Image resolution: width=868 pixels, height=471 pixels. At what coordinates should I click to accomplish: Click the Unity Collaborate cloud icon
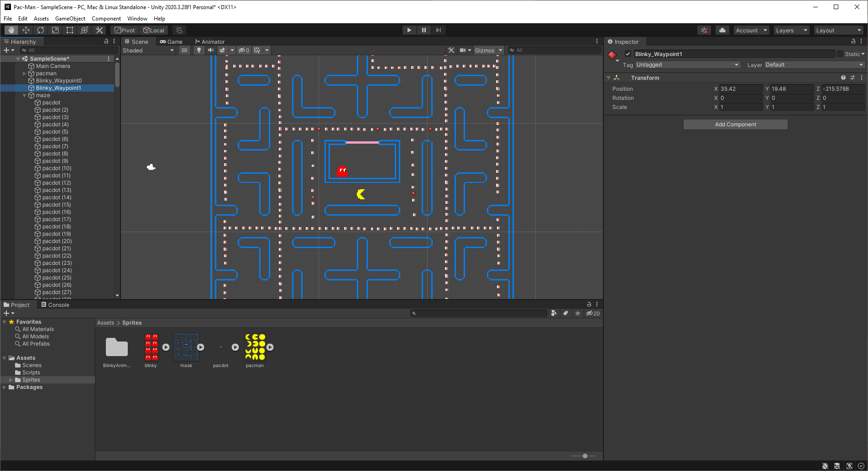[722, 30]
